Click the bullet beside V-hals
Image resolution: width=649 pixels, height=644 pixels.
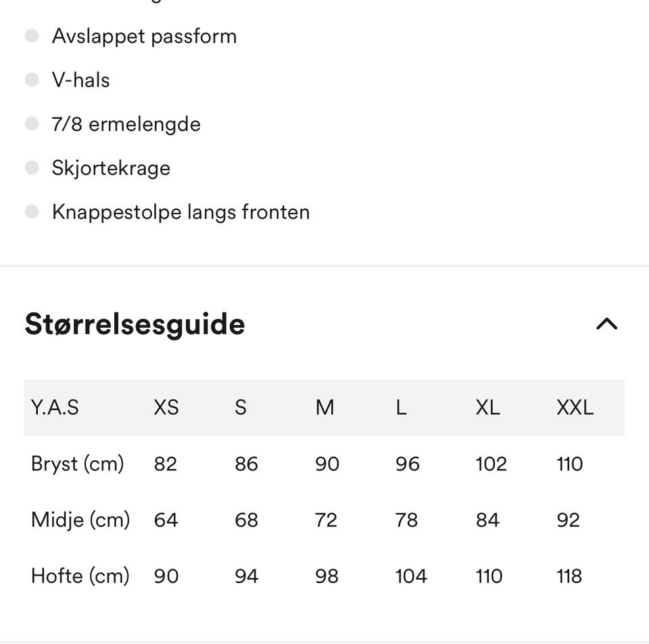pos(32,80)
